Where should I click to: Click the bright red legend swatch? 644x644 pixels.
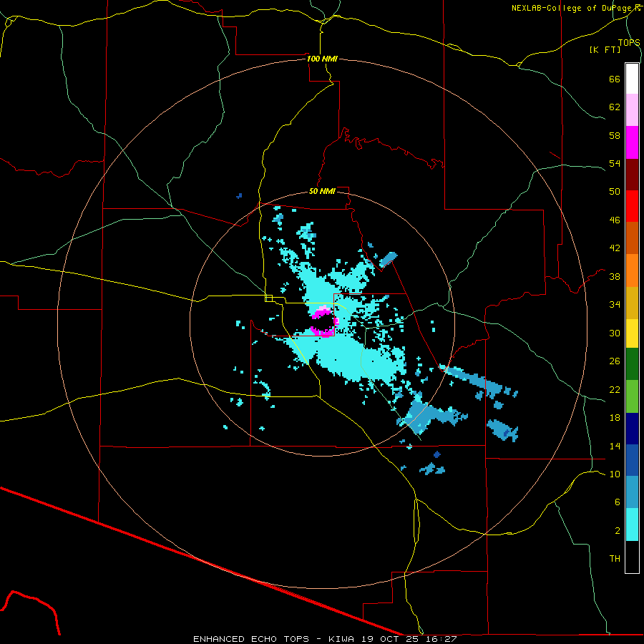[632, 206]
